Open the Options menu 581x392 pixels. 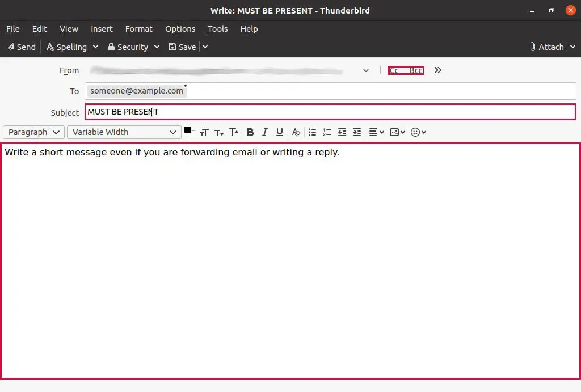tap(180, 29)
